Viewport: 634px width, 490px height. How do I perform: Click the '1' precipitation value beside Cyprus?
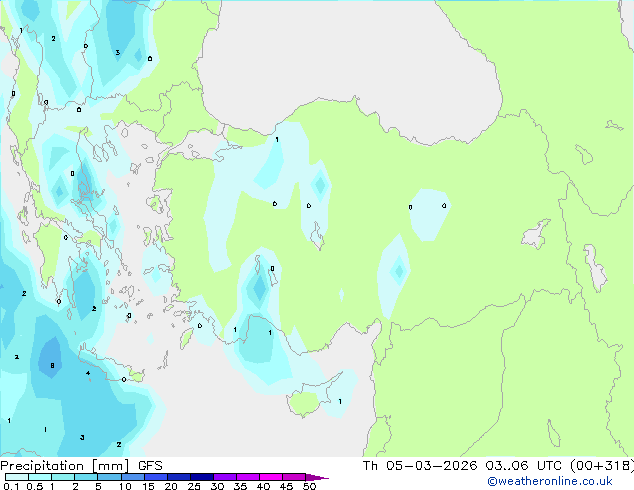pyautogui.click(x=340, y=401)
